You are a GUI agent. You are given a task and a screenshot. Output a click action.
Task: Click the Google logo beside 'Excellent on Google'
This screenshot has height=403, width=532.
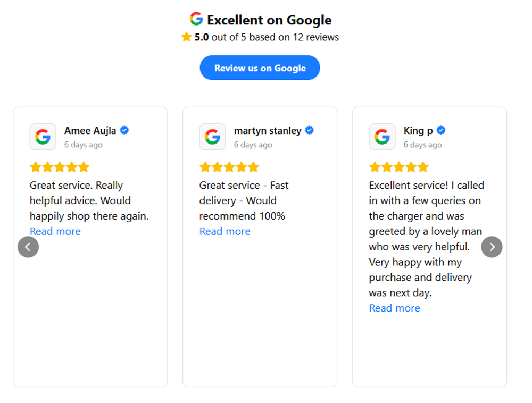197,19
